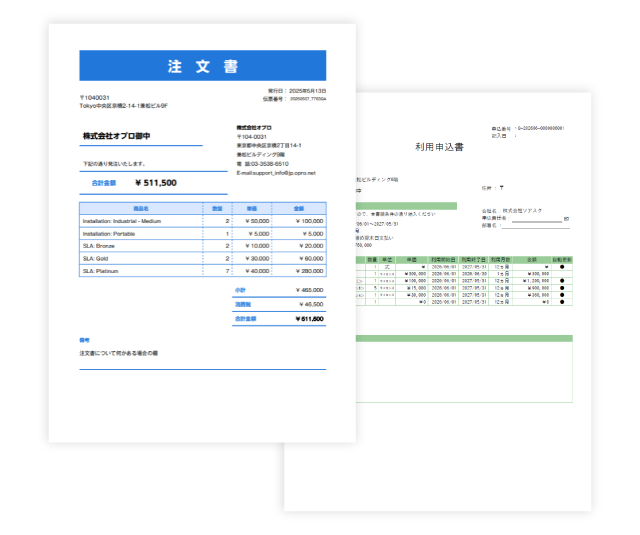Click the empty green-bordered notes box on application form
The image size is (640, 535).
pyautogui.click(x=464, y=372)
